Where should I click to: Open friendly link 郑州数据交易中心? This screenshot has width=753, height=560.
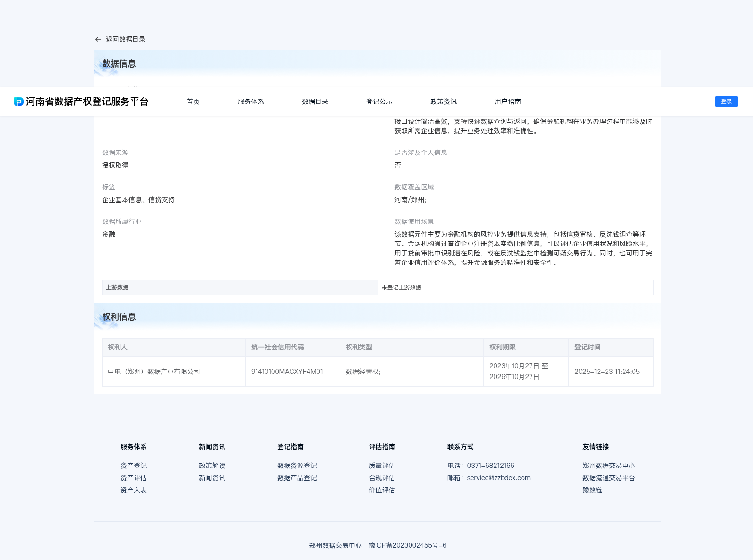pyautogui.click(x=609, y=466)
